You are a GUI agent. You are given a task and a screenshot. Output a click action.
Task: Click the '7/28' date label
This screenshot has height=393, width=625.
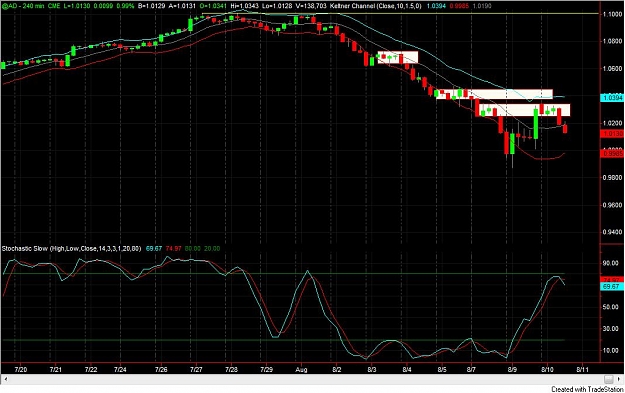pos(231,369)
